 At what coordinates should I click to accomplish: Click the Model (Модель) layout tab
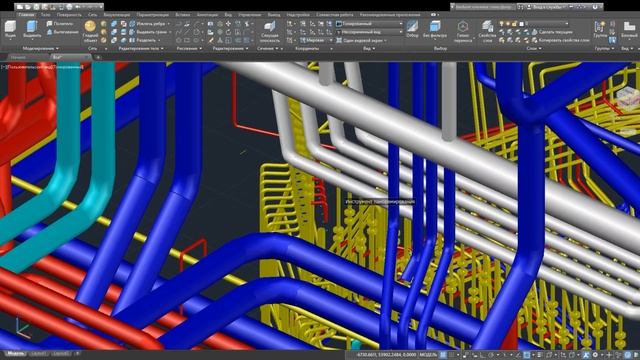16,353
